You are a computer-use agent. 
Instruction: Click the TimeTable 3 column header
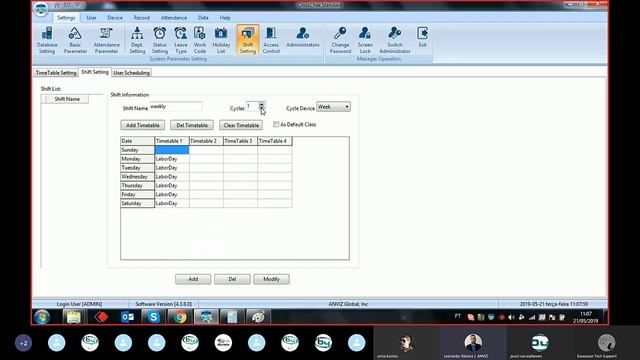(x=240, y=141)
